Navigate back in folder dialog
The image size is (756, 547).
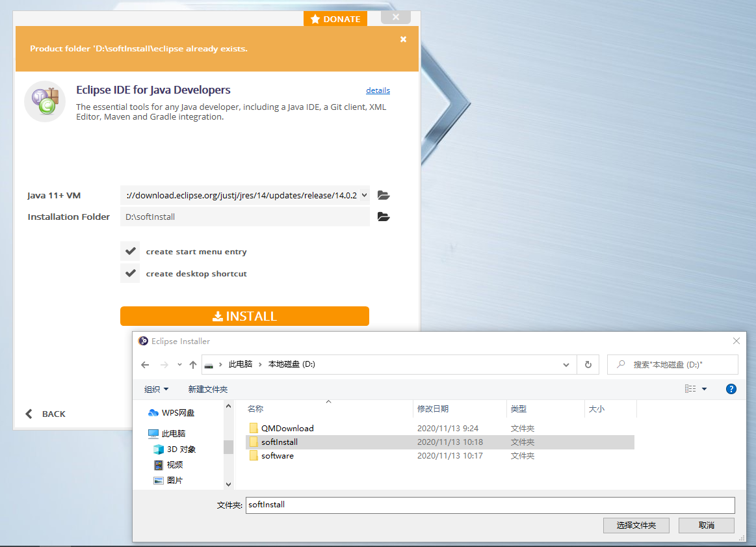(x=145, y=365)
